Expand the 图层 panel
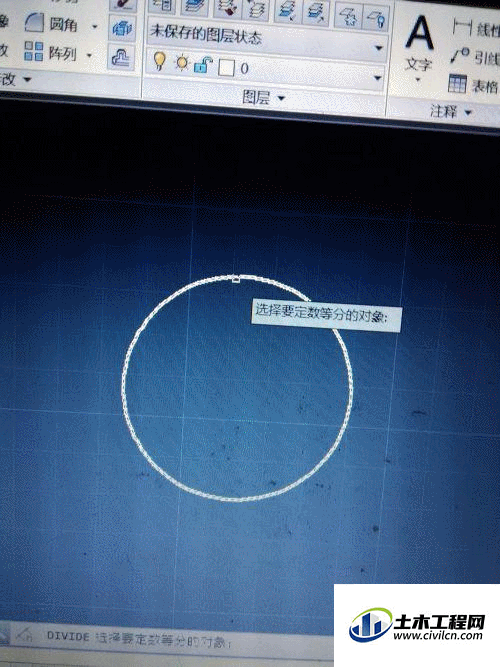Image resolution: width=500 pixels, height=667 pixels. pos(263,97)
